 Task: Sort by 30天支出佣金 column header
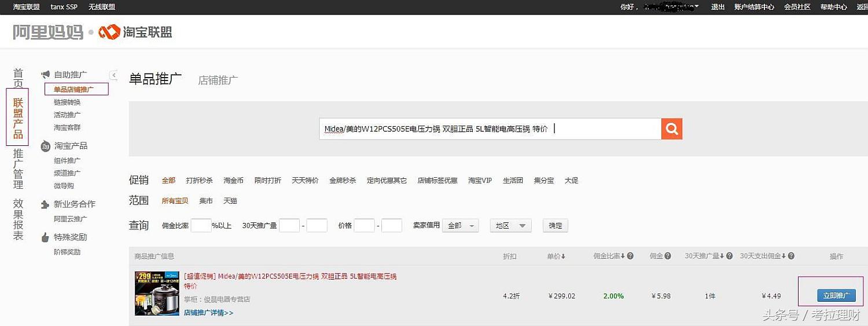point(763,256)
